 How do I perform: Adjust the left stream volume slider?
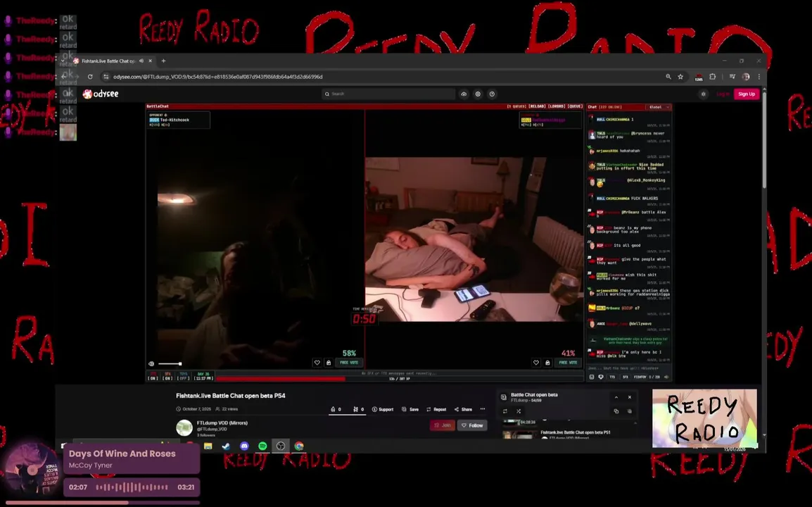(170, 364)
